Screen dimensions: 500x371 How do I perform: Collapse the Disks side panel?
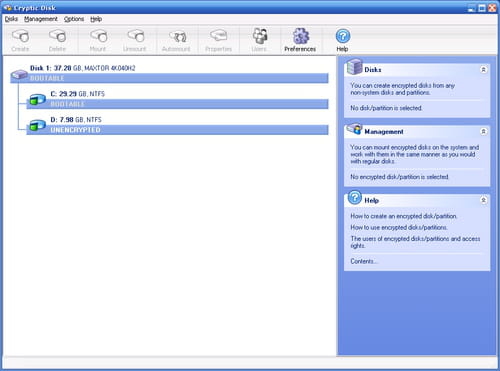483,69
